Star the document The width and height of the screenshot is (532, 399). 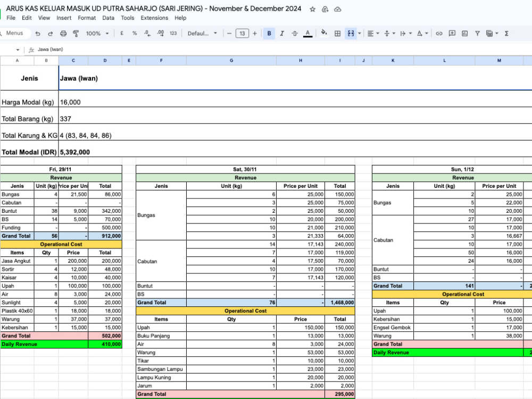[312, 9]
